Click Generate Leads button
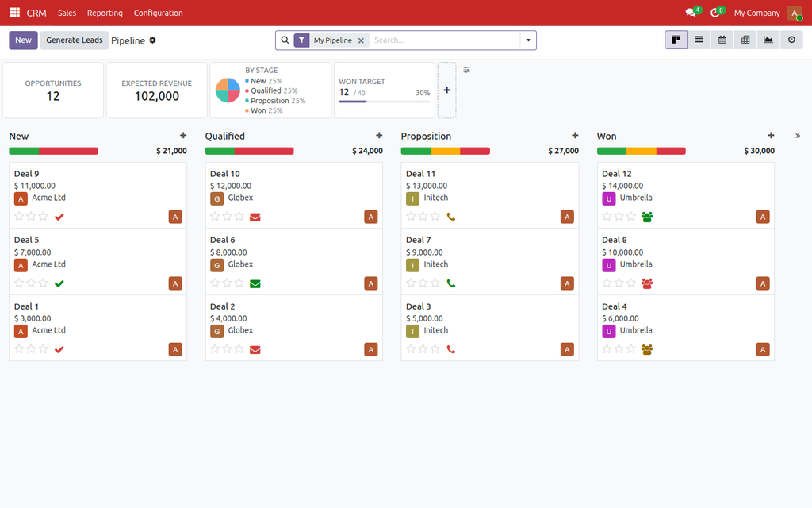The width and height of the screenshot is (812, 508). 74,40
